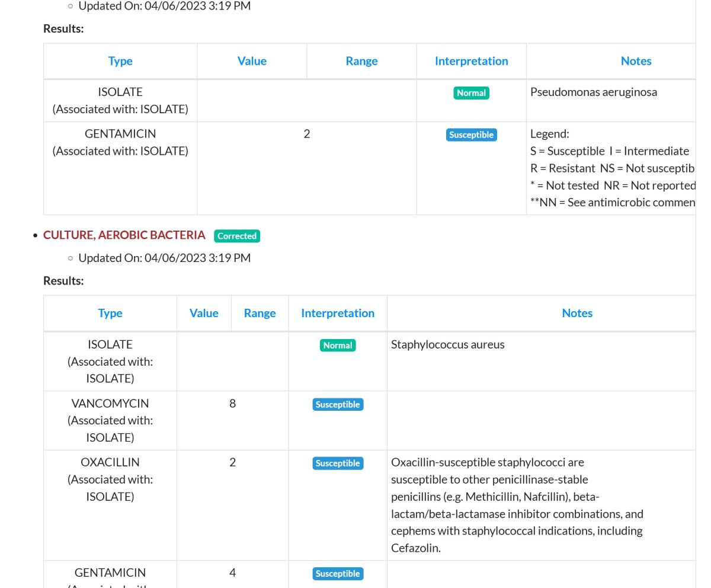Click Range header in Staphylococcus results table
711x588 pixels.
coord(260,313)
